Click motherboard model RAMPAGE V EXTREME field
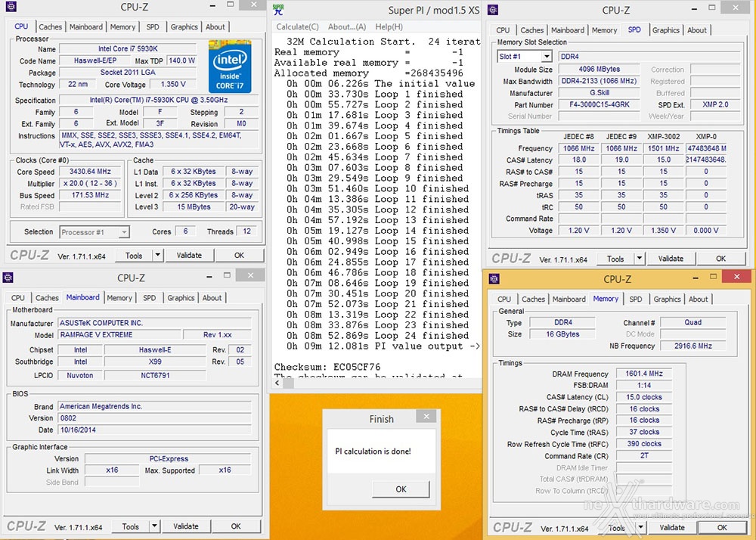 pos(119,334)
